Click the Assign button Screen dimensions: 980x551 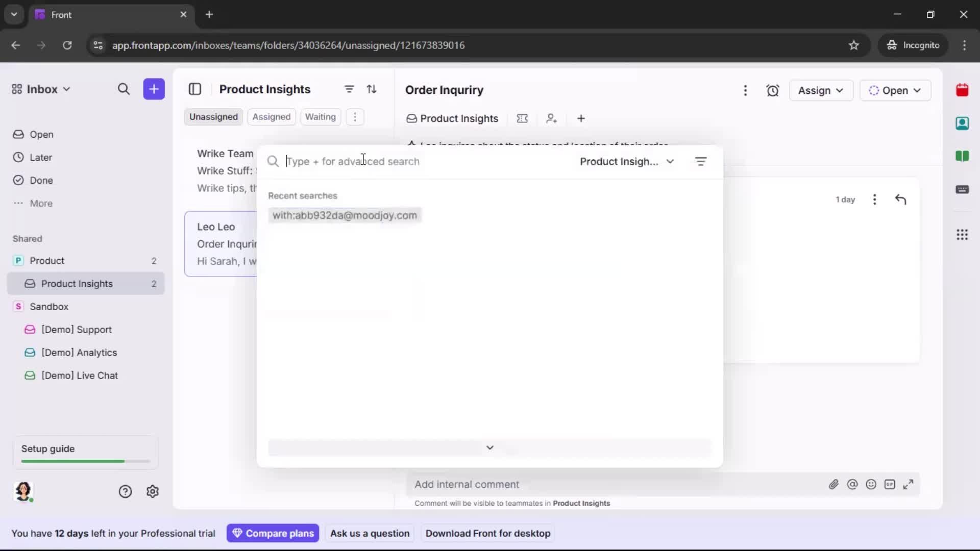(x=821, y=90)
